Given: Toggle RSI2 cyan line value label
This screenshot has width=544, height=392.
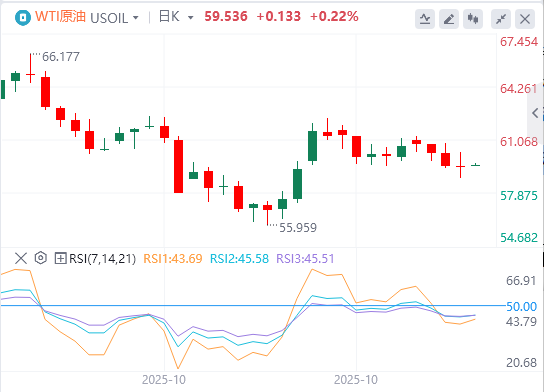Looking at the screenshot, I should pyautogui.click(x=239, y=258).
